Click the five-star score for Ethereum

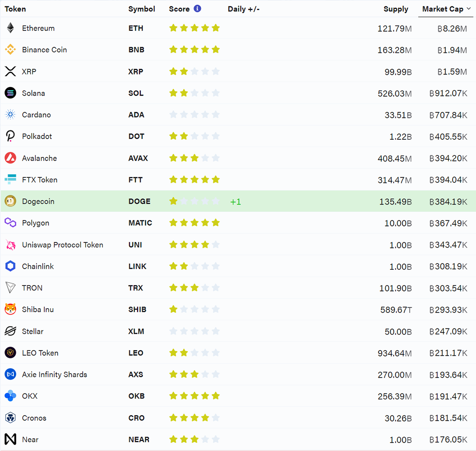194,28
